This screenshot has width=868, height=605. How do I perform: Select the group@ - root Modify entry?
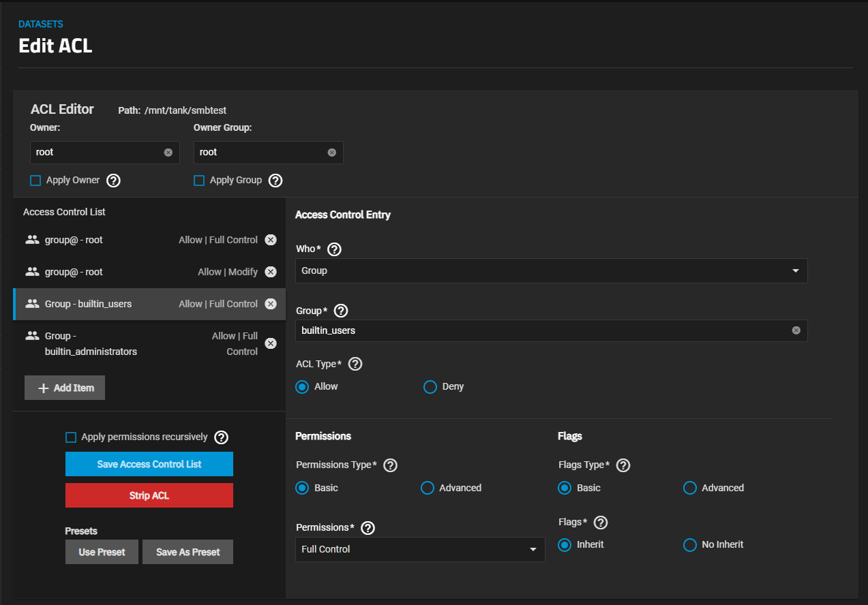(x=136, y=272)
